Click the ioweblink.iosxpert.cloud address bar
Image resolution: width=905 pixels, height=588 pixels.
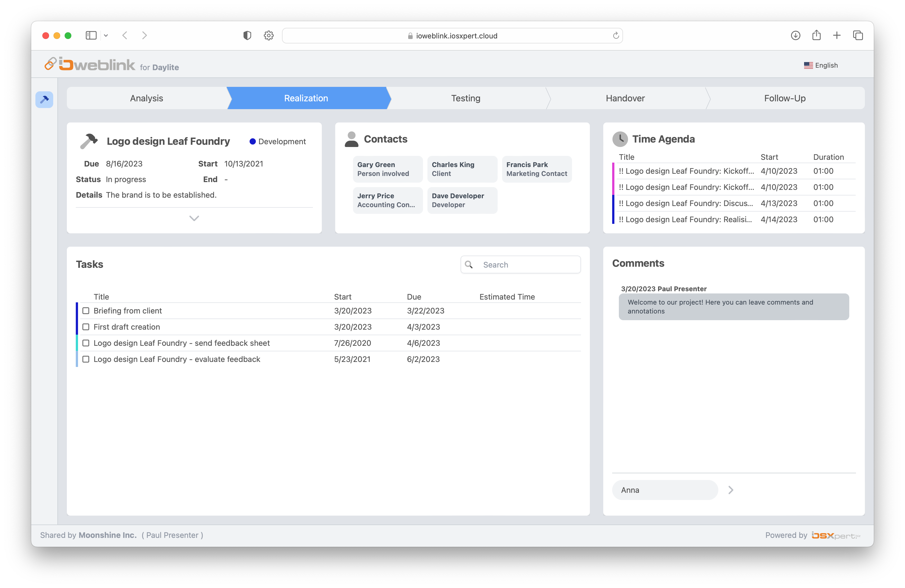click(x=452, y=36)
